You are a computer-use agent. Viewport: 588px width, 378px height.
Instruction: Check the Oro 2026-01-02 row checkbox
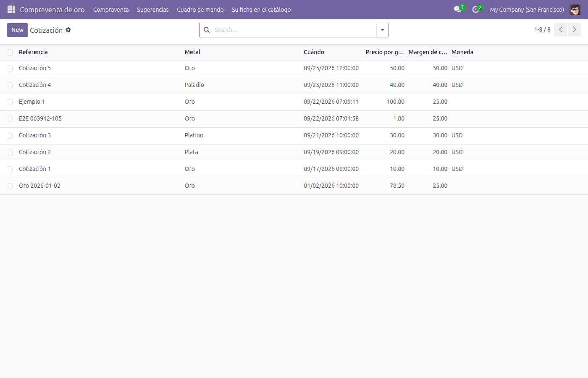tap(10, 186)
